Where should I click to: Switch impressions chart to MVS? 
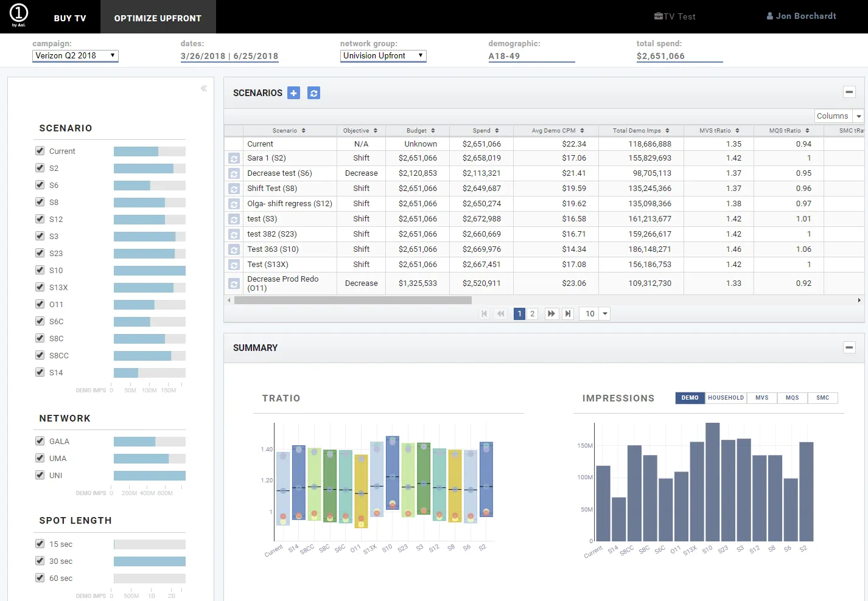point(762,398)
